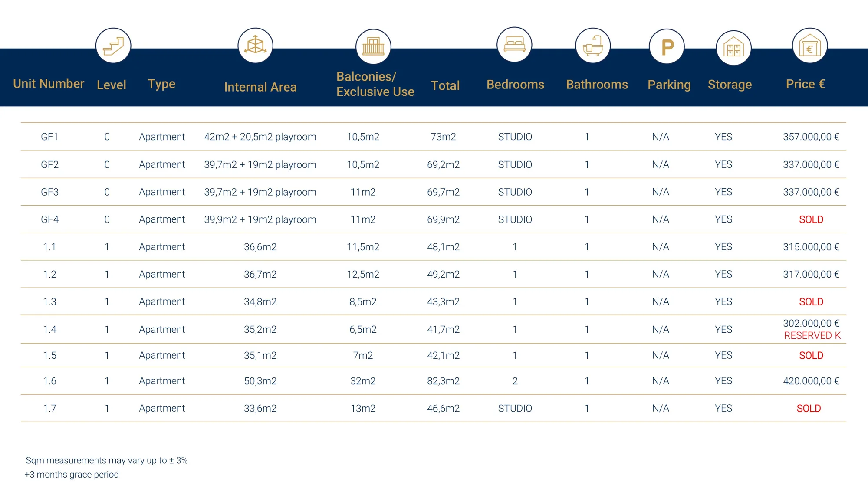This screenshot has width=868, height=488.
Task: Click the Bedrooms column header
Action: [x=515, y=84]
